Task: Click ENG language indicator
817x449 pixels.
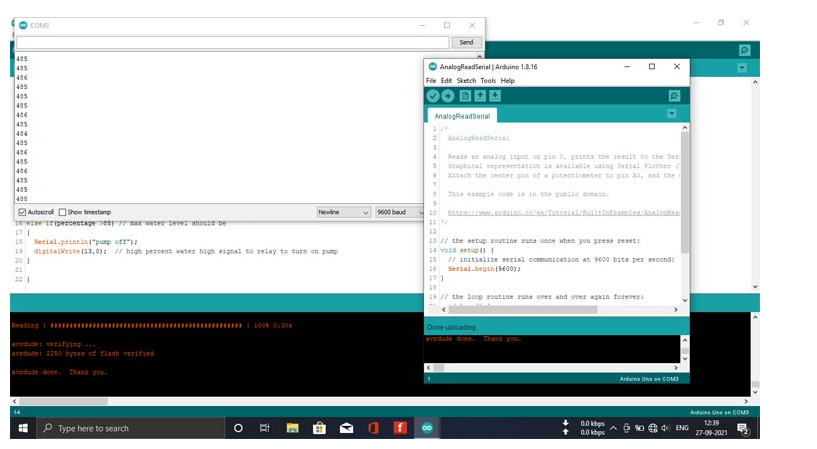Action: coord(682,428)
